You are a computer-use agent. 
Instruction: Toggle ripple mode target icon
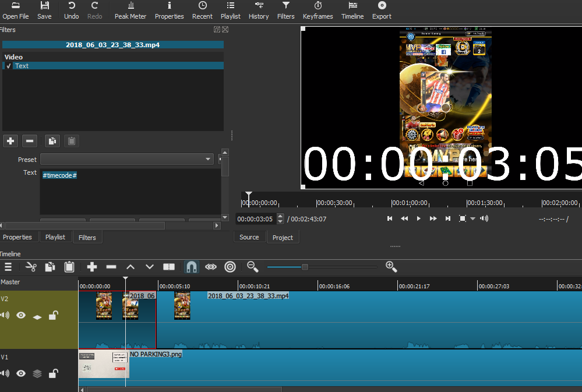coord(230,267)
